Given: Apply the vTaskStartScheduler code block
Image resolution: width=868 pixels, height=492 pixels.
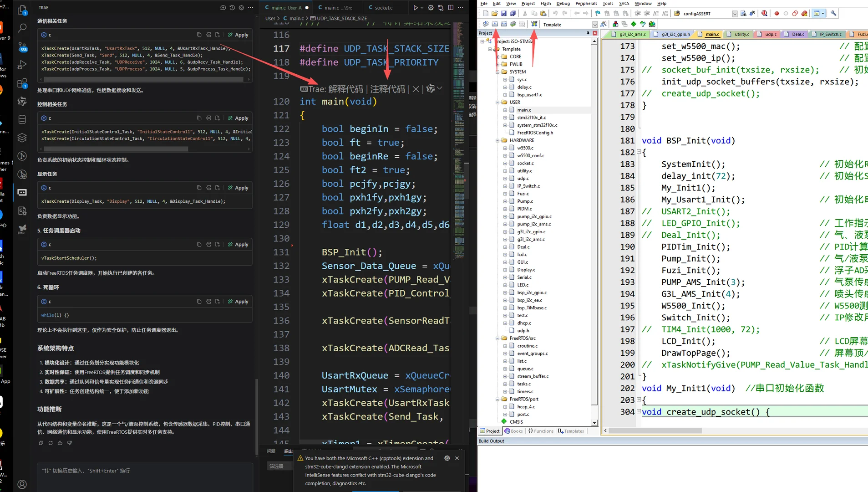Looking at the screenshot, I should coord(238,245).
